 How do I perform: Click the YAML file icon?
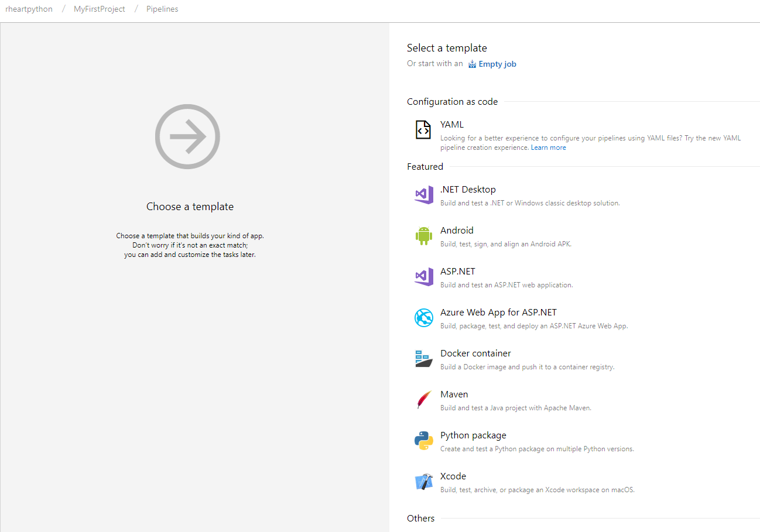pyautogui.click(x=423, y=130)
